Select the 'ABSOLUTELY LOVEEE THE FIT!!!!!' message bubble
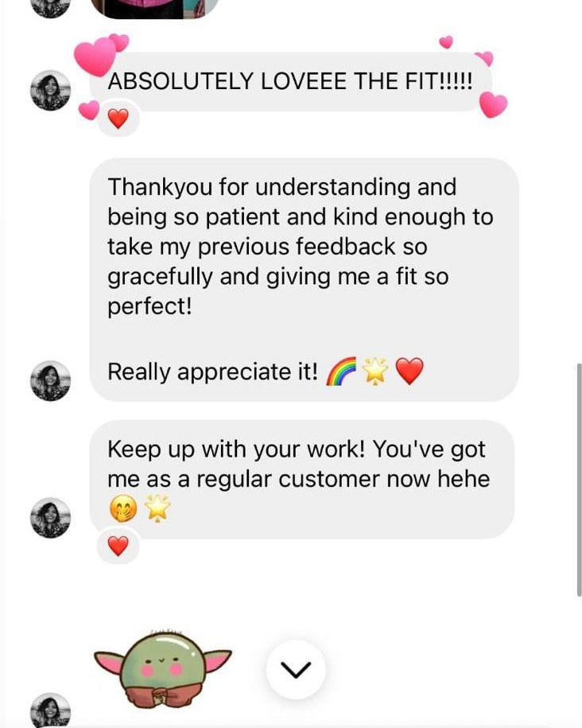The height and width of the screenshot is (728, 582). pyautogui.click(x=290, y=82)
